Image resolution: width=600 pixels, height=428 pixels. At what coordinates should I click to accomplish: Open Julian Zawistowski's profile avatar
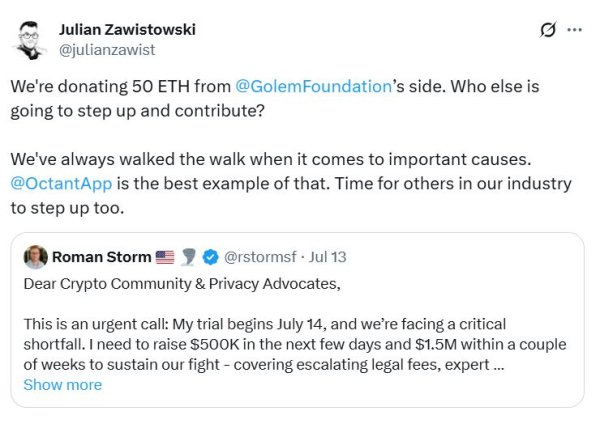(x=31, y=39)
